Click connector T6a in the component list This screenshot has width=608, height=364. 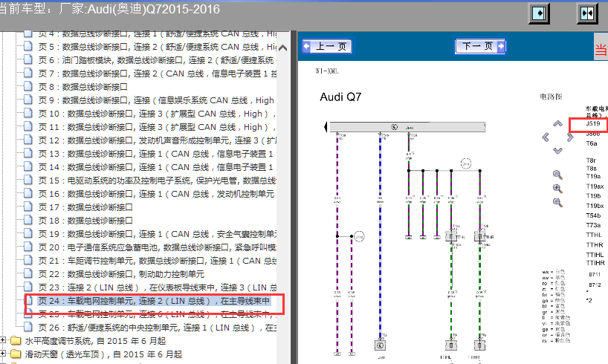592,143
